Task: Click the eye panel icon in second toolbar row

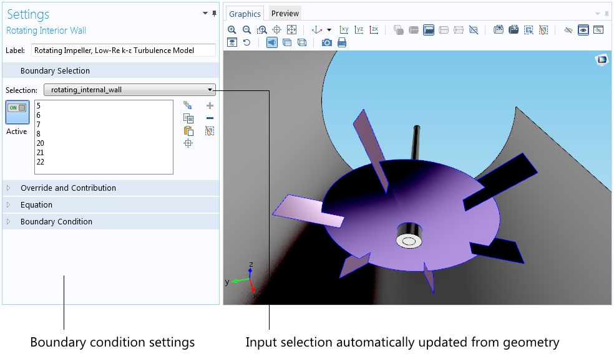Action: [232, 42]
